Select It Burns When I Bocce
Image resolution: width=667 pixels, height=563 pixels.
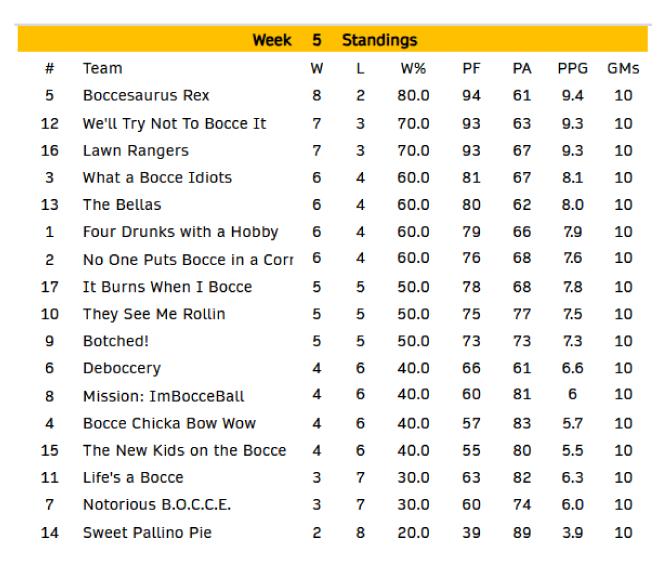167,287
